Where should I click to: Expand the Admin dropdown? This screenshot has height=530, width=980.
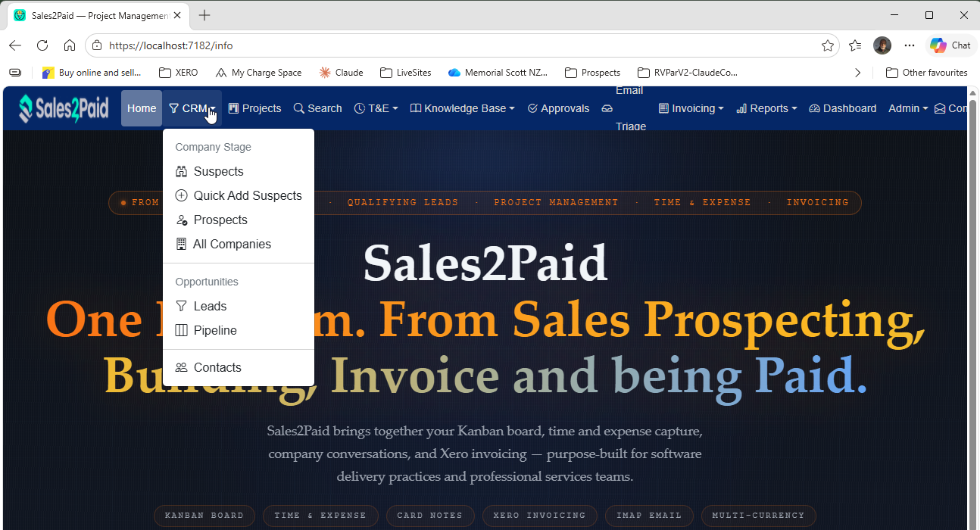pos(908,108)
